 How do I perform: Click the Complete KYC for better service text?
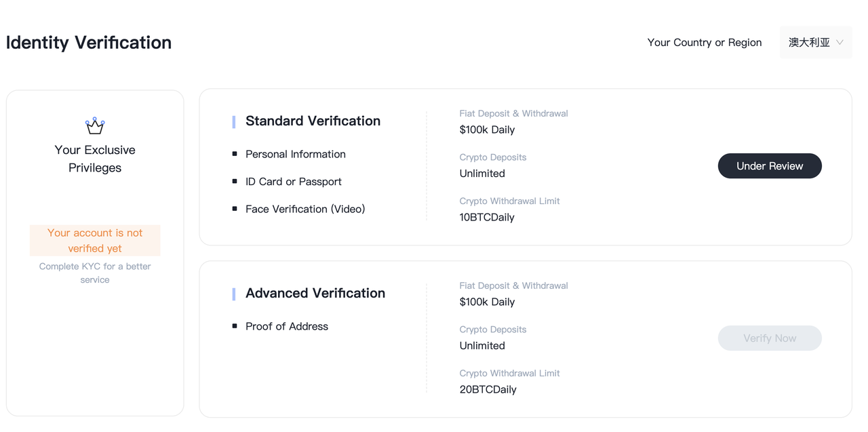95,273
